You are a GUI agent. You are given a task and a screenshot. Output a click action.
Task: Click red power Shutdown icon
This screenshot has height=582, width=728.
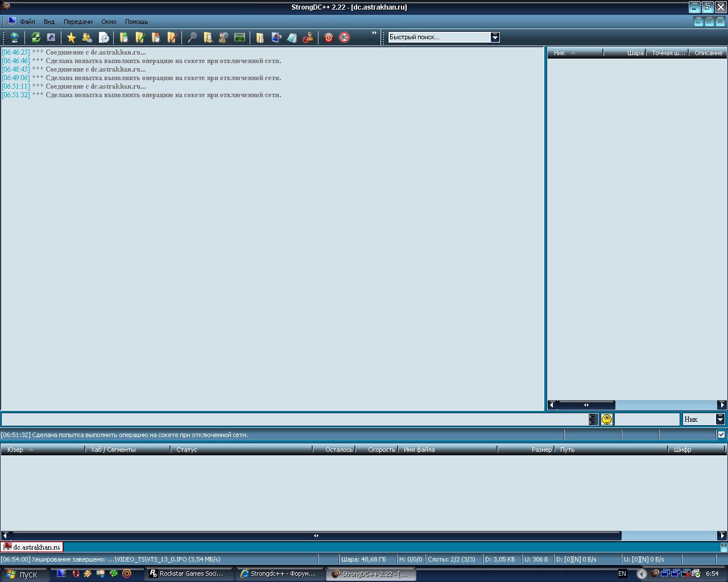(328, 38)
